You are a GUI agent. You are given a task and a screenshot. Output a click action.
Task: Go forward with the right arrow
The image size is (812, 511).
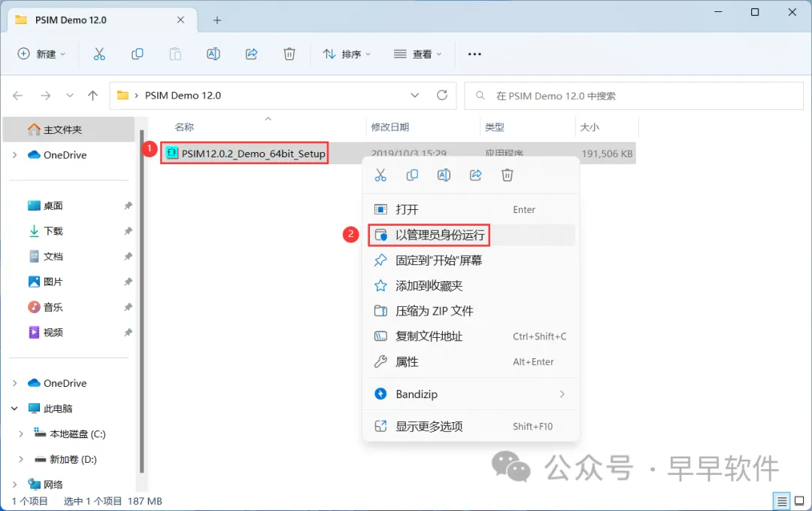tap(46, 96)
